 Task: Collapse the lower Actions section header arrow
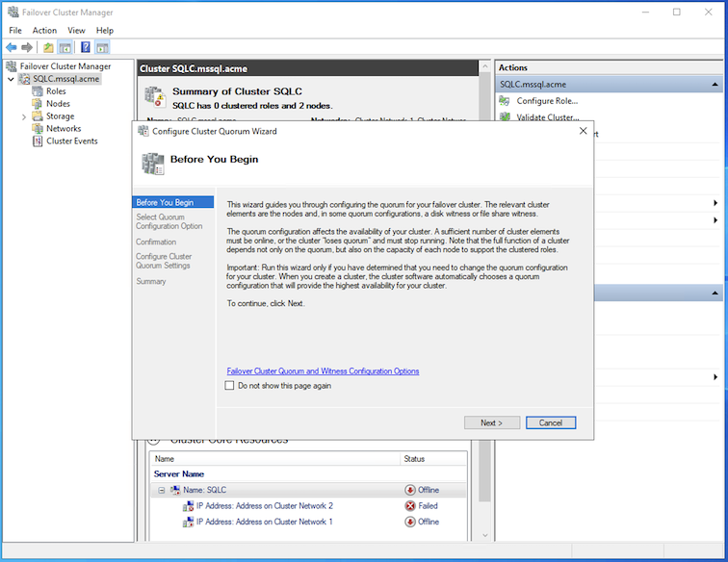[x=715, y=293]
